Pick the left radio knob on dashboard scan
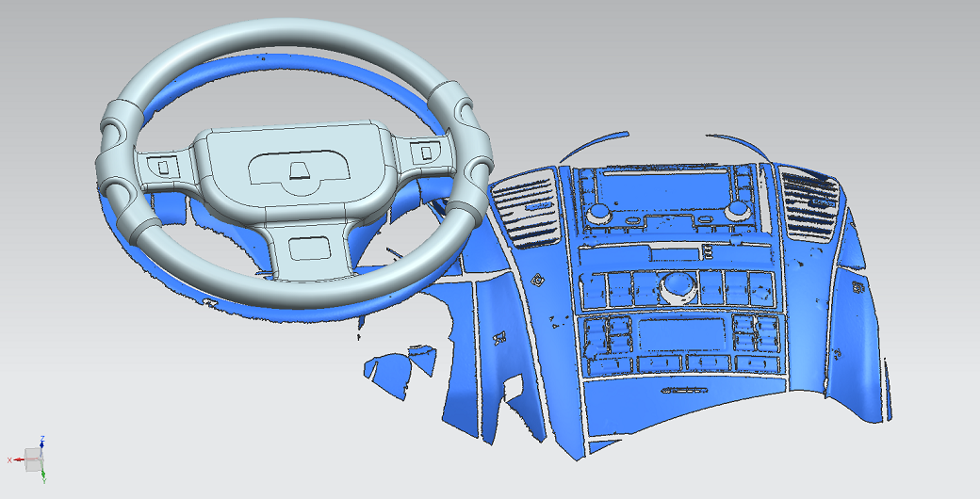This screenshot has height=499, width=980. (x=598, y=214)
